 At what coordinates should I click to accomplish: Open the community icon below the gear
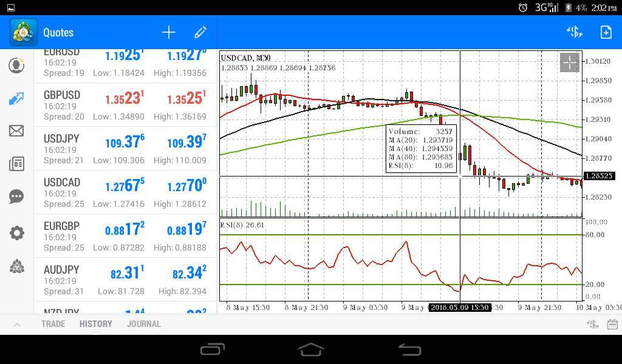click(16, 266)
